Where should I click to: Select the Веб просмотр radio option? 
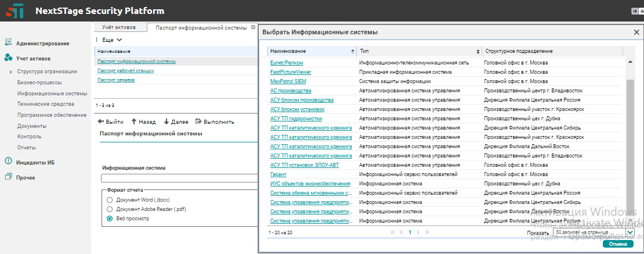pyautogui.click(x=109, y=219)
